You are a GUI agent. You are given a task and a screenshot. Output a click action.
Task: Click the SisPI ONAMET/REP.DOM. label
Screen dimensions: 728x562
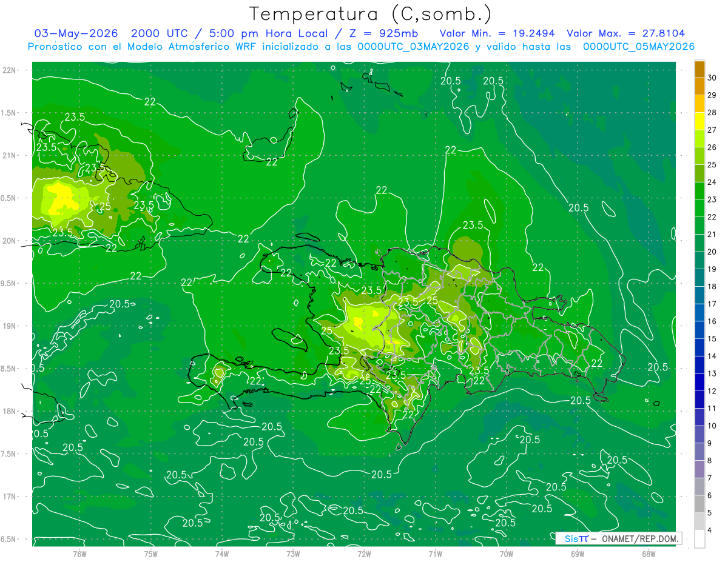(619, 538)
